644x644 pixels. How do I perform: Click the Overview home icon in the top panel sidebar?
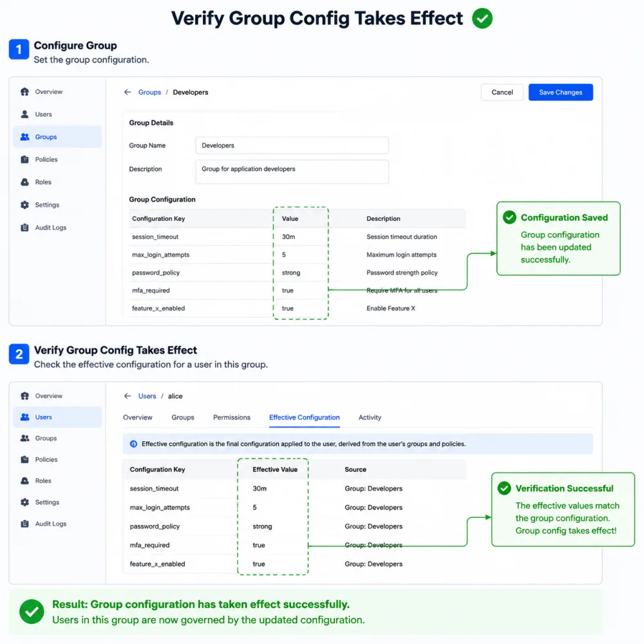(24, 91)
